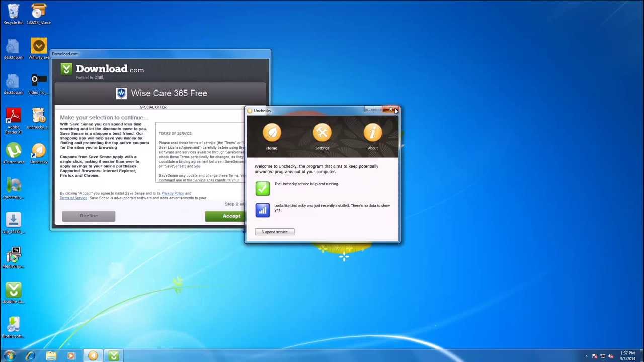
Task: Open the Windows Start menu
Action: 10,356
